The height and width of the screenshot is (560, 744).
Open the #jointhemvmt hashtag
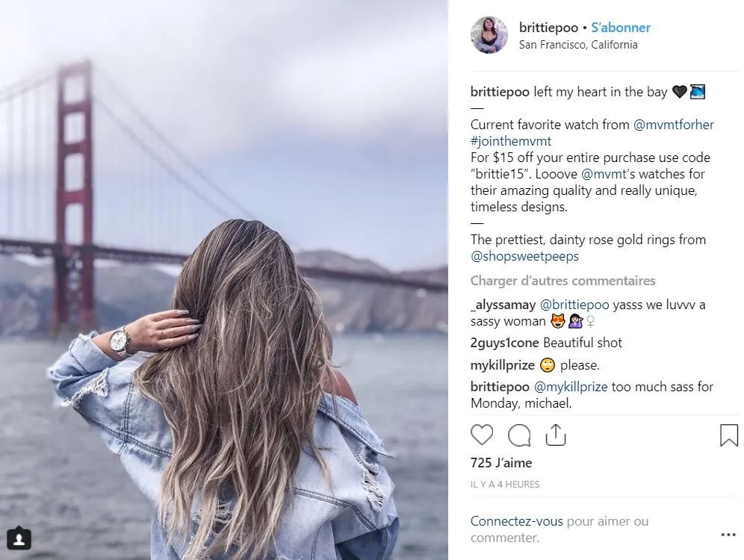511,141
